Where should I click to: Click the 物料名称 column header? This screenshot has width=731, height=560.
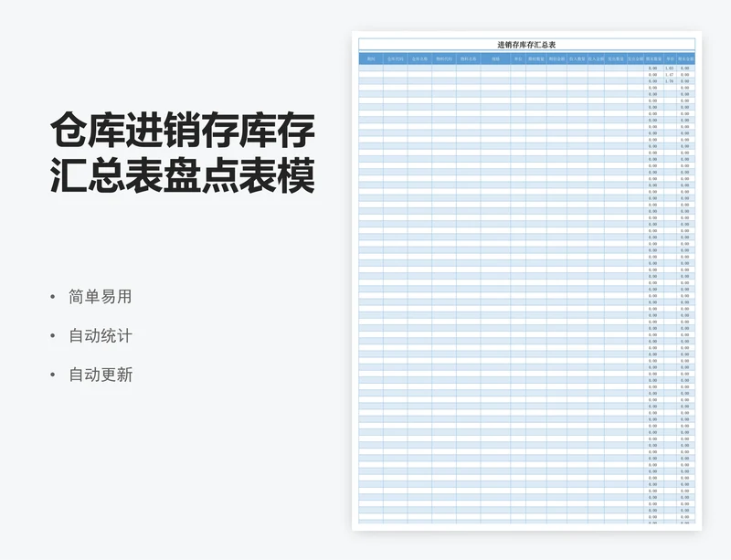[469, 59]
